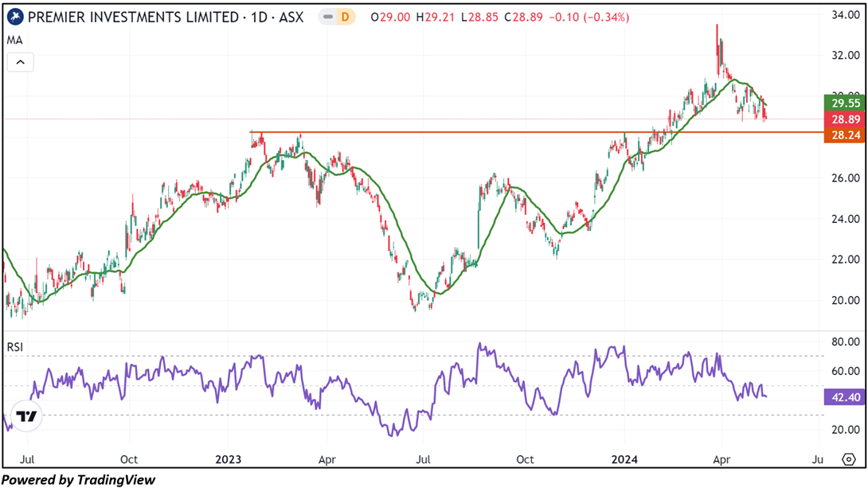
Task: Click the green 29.55 moving average price label
Action: (845, 103)
